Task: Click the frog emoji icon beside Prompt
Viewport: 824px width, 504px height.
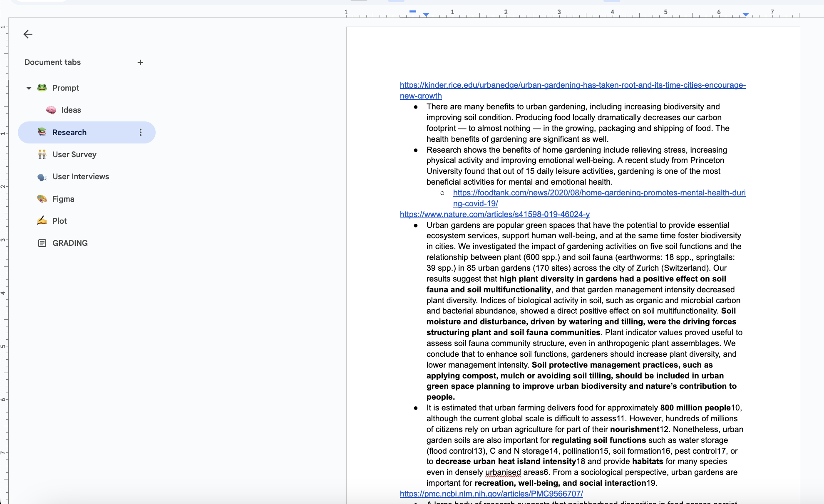Action: (42, 88)
